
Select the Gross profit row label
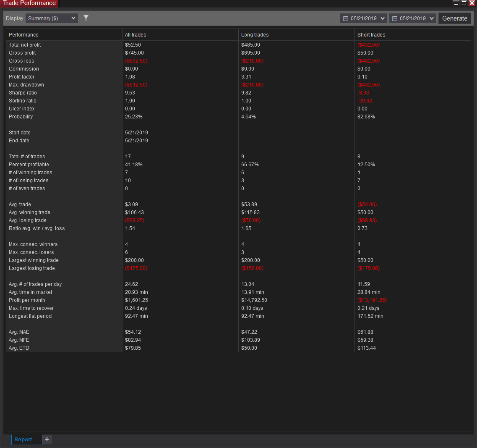point(22,52)
